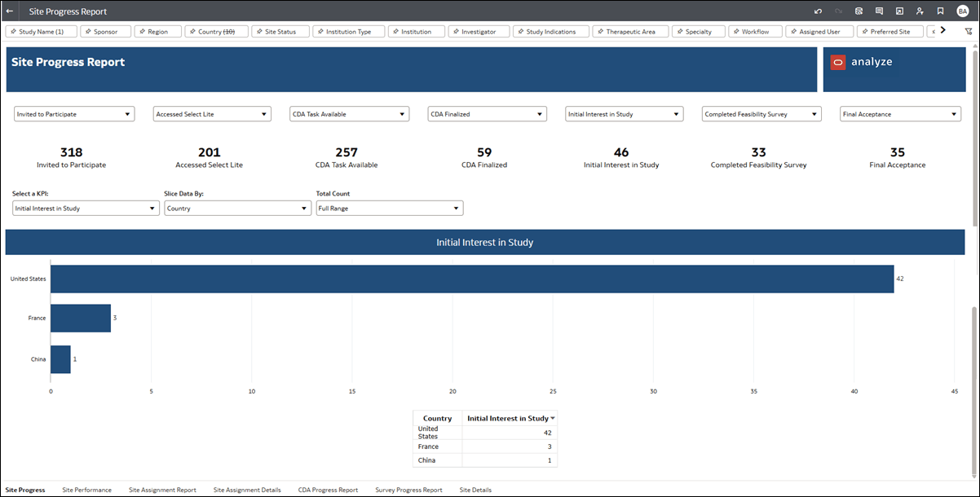Switch to the Site Performance tab

pos(86,490)
